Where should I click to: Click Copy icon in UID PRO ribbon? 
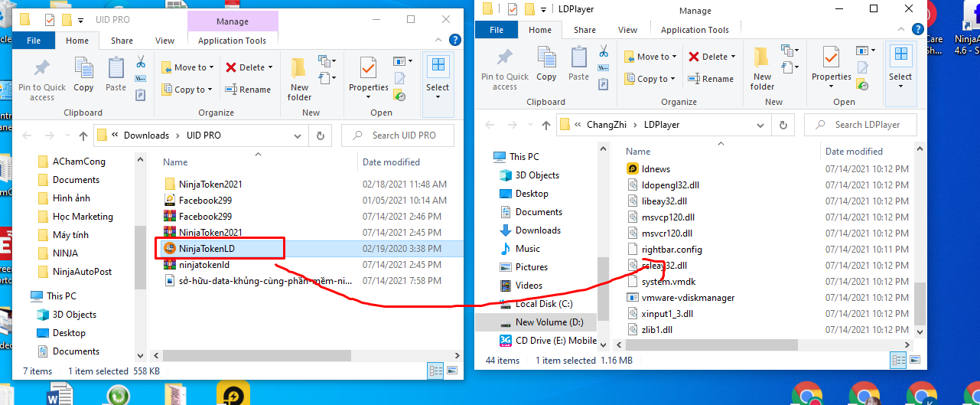[x=83, y=74]
